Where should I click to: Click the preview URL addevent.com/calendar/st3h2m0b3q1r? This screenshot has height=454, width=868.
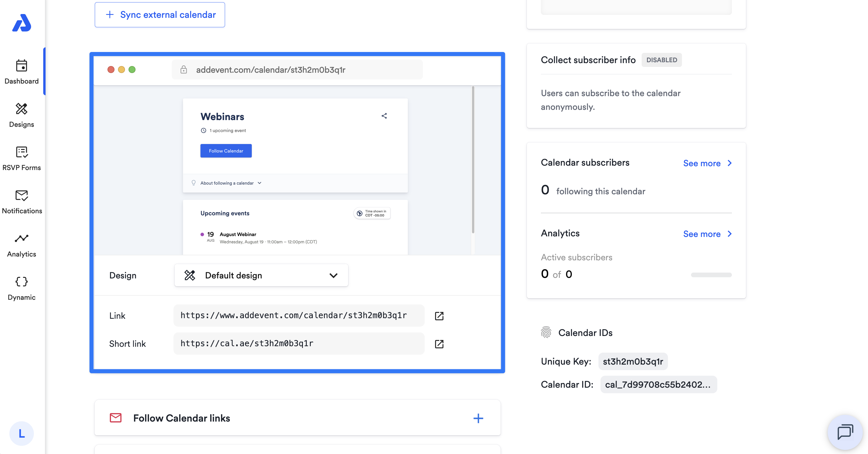[270, 70]
